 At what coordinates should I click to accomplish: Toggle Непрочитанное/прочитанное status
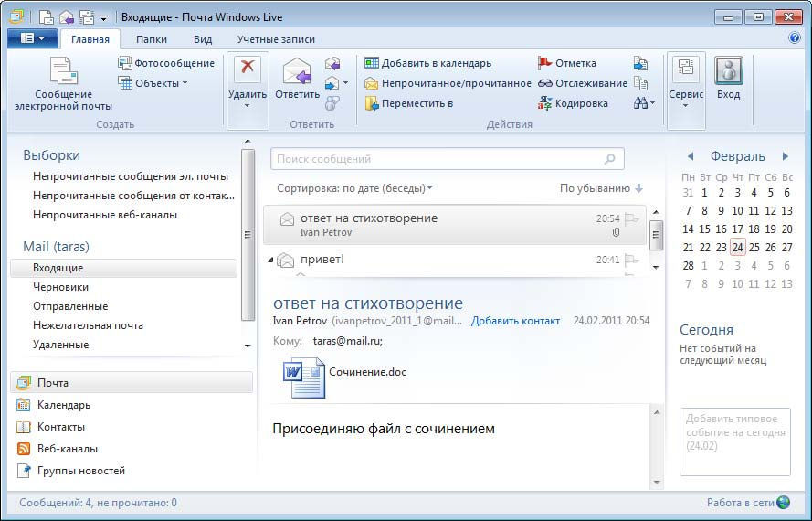(448, 83)
